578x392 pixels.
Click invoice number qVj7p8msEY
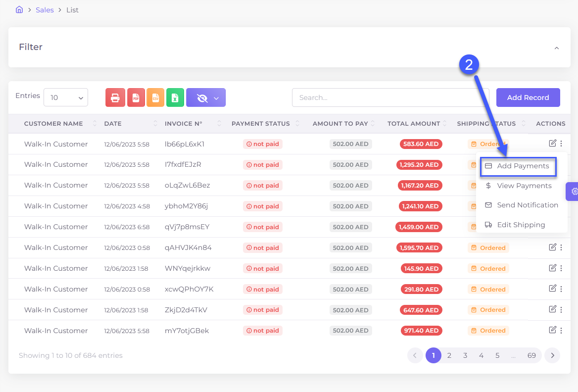[187, 227]
